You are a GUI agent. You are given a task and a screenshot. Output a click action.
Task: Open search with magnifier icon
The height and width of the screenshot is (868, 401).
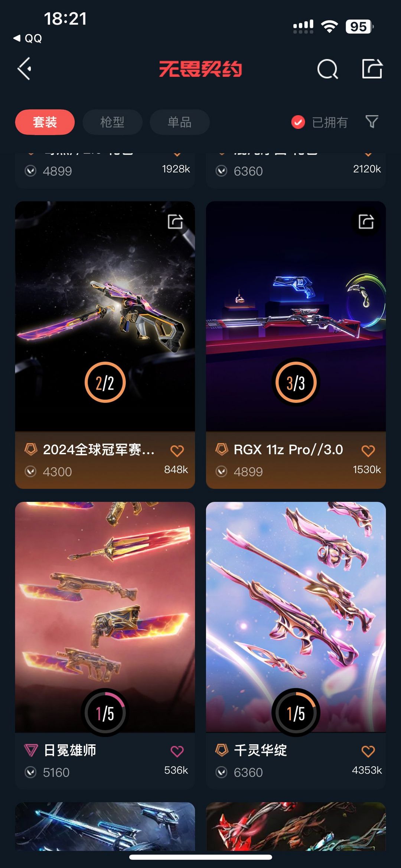[x=327, y=69]
